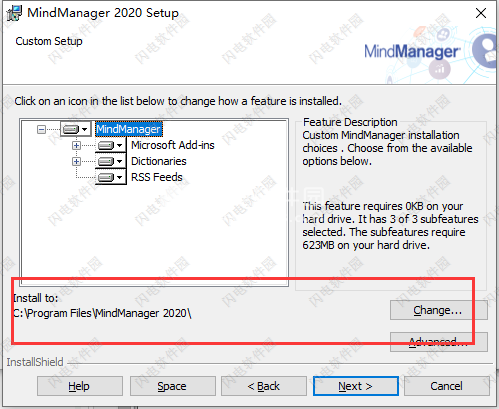Open Dictionaries feature drive icon dropdown
The image size is (499, 409).
tap(111, 161)
